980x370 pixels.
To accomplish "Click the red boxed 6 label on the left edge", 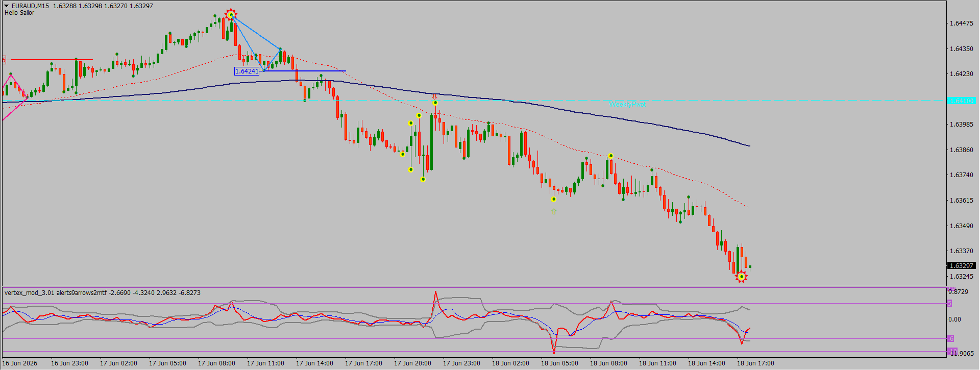I will click(x=4, y=60).
